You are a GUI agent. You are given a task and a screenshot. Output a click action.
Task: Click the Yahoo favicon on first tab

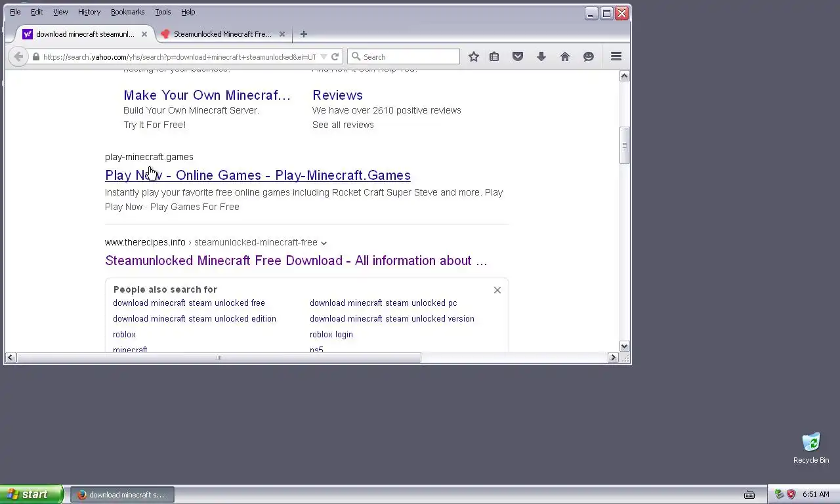(28, 34)
